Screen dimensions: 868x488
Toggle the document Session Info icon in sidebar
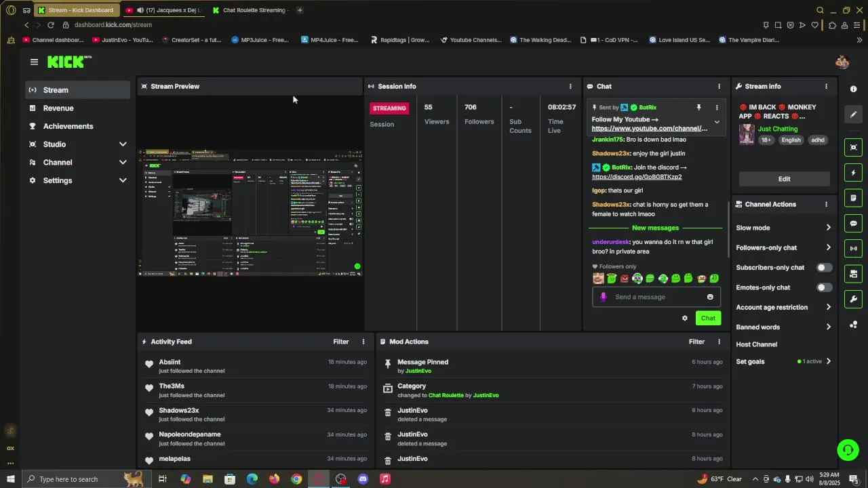point(853,198)
